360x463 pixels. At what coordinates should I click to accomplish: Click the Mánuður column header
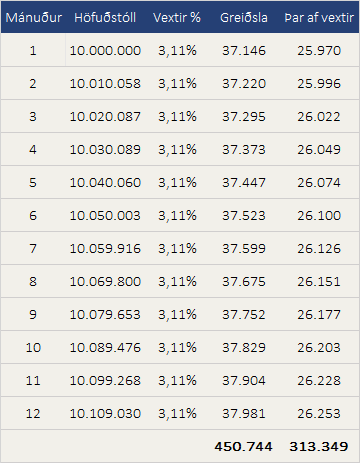[x=34, y=17]
